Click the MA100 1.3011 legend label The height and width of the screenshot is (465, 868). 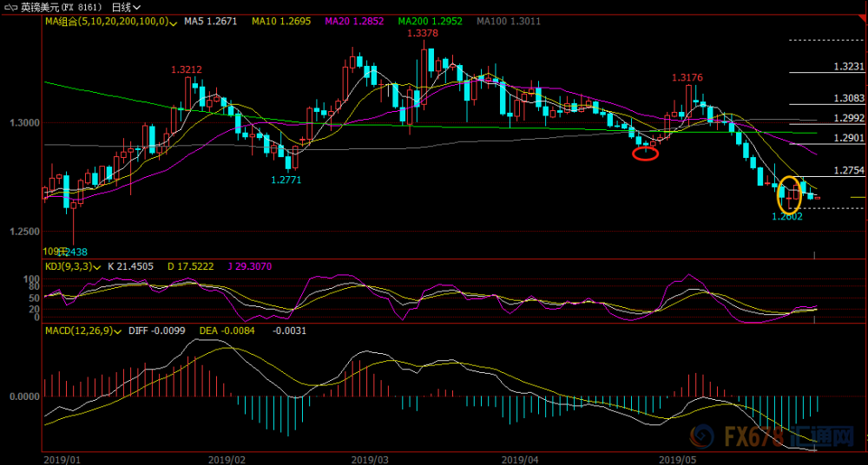(x=509, y=22)
